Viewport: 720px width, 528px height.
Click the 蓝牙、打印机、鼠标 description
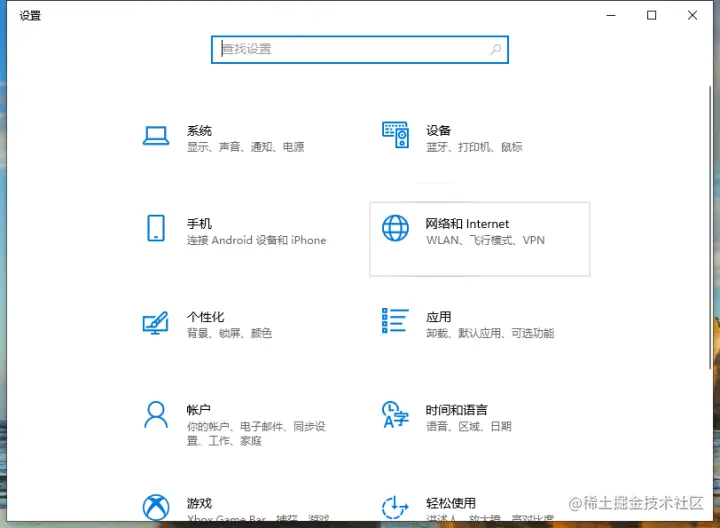[474, 147]
